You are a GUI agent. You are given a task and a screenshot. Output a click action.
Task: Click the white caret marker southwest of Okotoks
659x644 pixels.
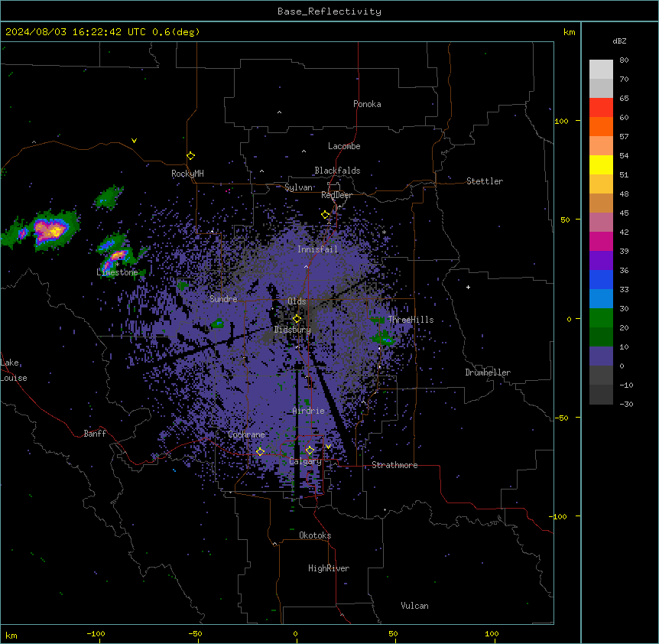coord(274,544)
